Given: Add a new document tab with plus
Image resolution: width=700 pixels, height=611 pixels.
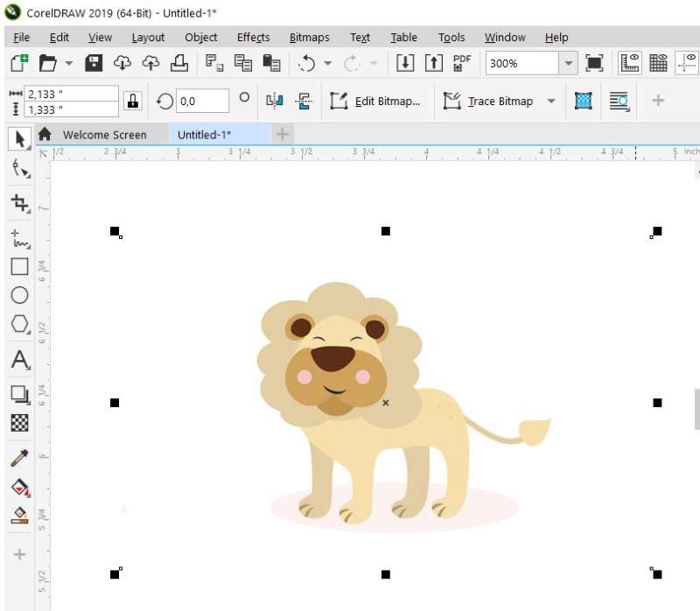Looking at the screenshot, I should [x=282, y=134].
